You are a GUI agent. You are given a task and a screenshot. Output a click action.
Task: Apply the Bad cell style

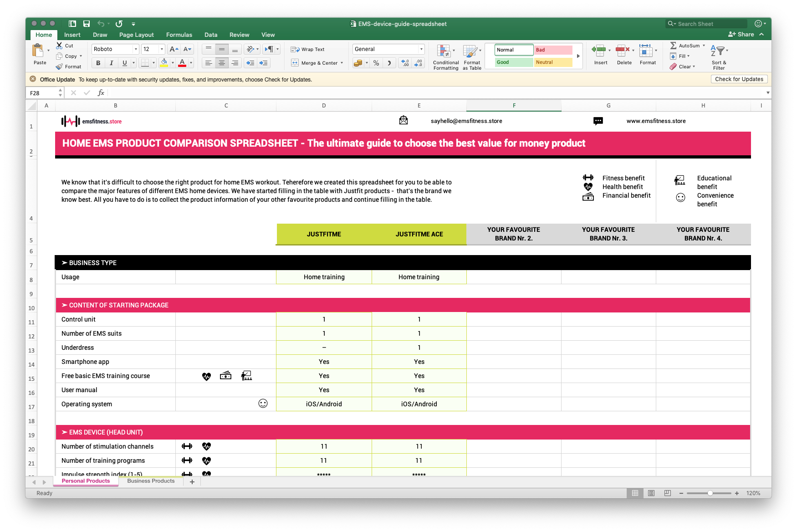click(x=553, y=50)
